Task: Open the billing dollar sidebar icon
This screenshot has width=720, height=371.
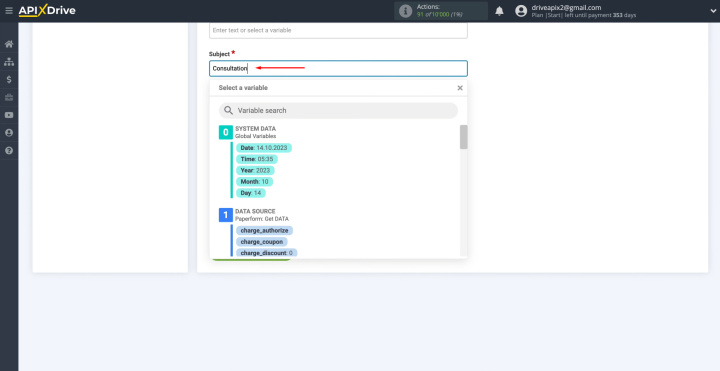Action: pos(9,79)
